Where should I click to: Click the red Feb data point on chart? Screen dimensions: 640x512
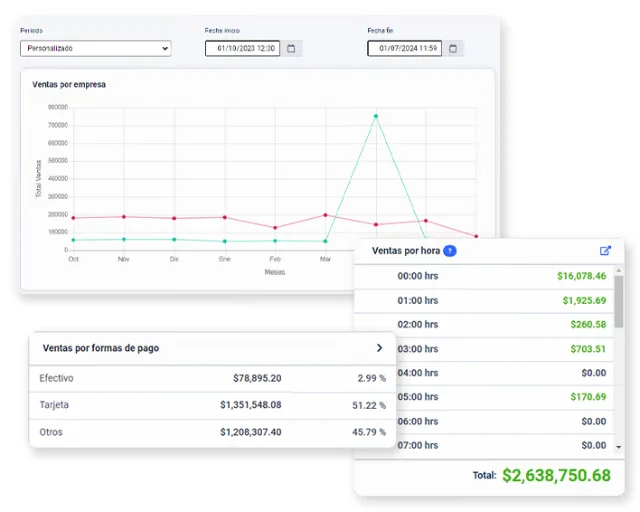click(275, 227)
